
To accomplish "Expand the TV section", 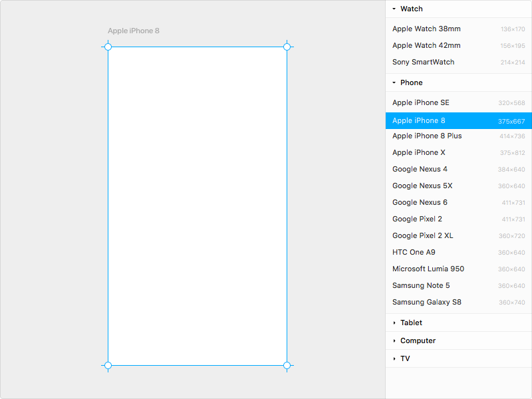I will 459,358.
